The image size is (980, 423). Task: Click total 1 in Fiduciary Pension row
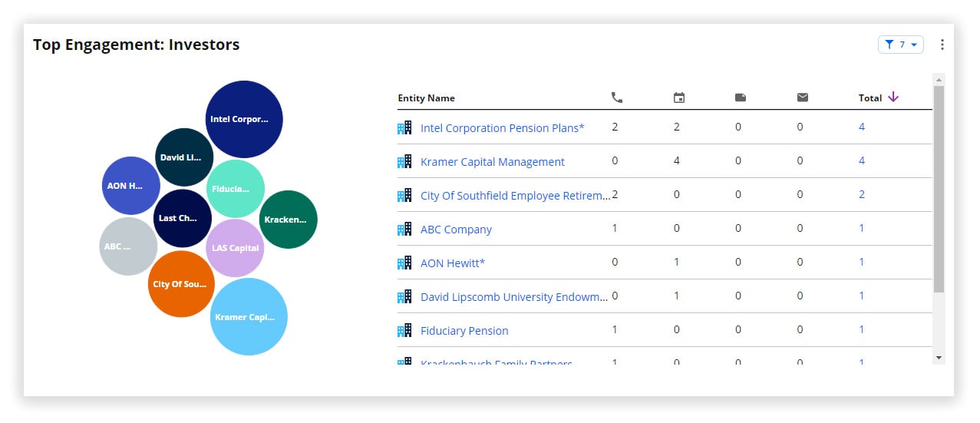pyautogui.click(x=862, y=329)
